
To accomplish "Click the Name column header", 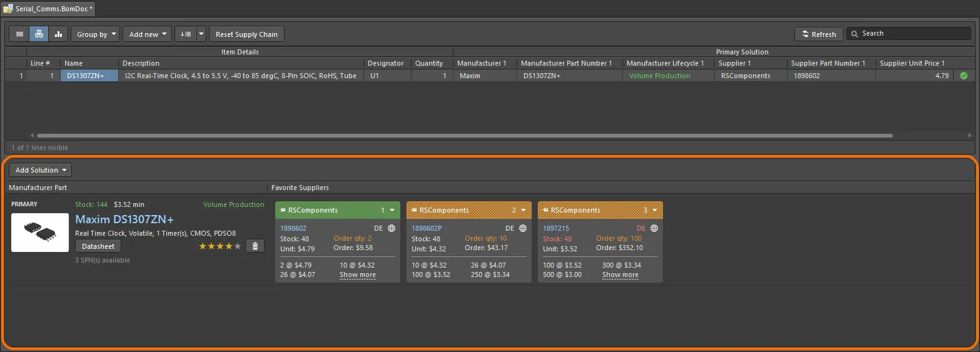I will pyautogui.click(x=89, y=63).
